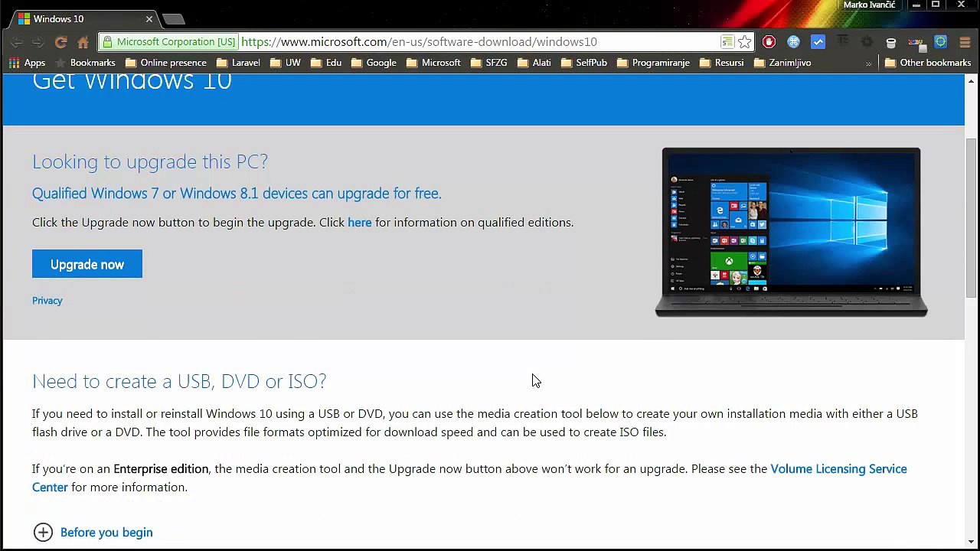This screenshot has height=551, width=980.
Task: Expand the Before you begin section
Action: tap(93, 533)
